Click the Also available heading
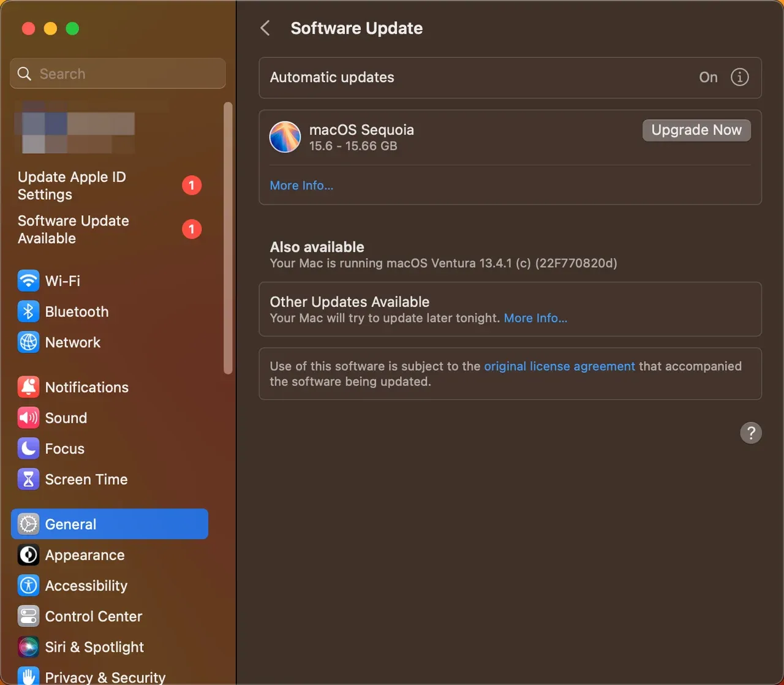 317,247
